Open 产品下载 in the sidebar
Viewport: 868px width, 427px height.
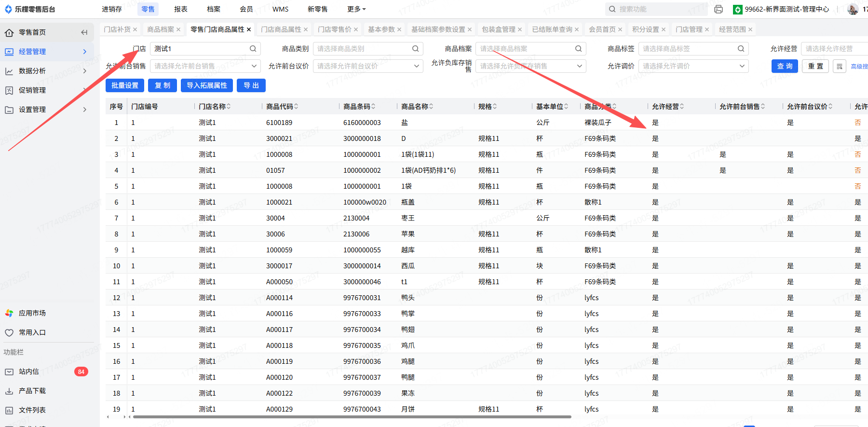pos(32,391)
